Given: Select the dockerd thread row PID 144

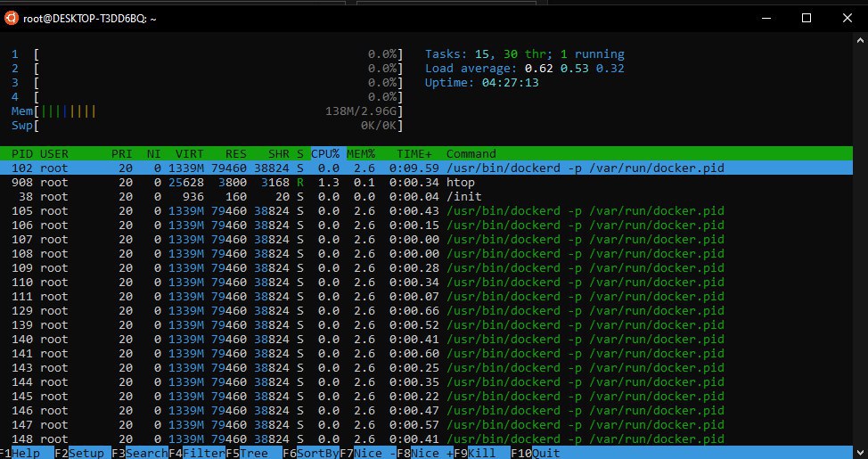Looking at the screenshot, I should [426, 382].
